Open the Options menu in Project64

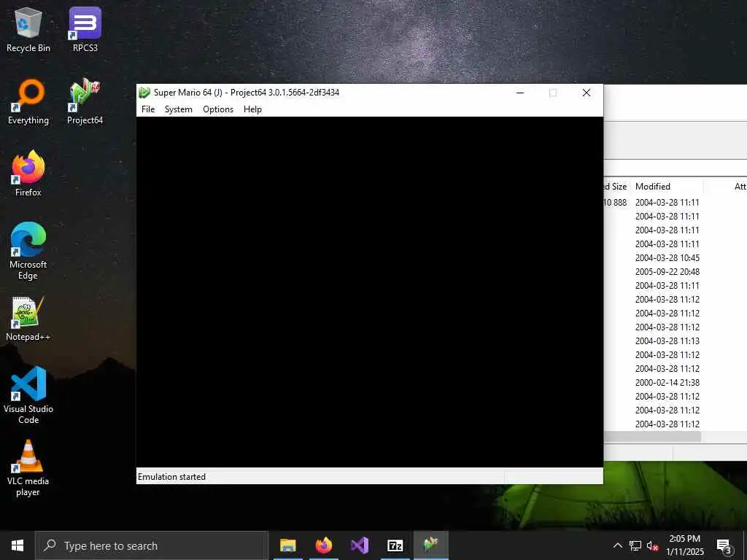coord(218,109)
